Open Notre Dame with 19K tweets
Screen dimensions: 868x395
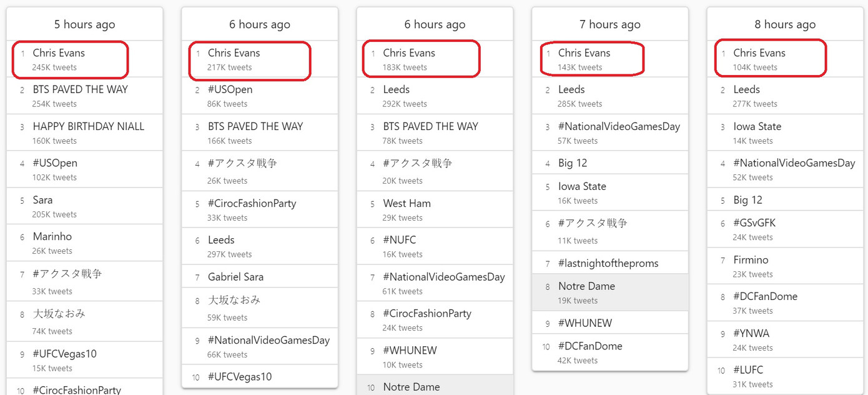(586, 286)
